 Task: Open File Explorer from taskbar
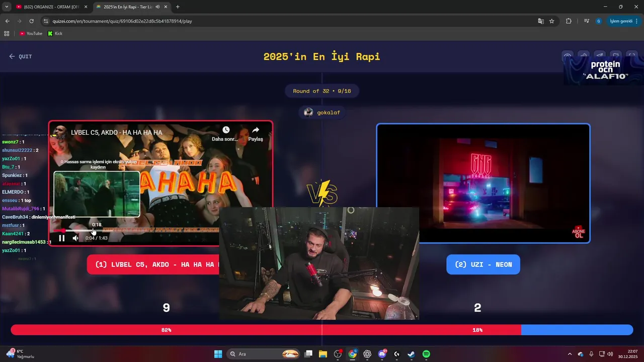[x=323, y=354]
